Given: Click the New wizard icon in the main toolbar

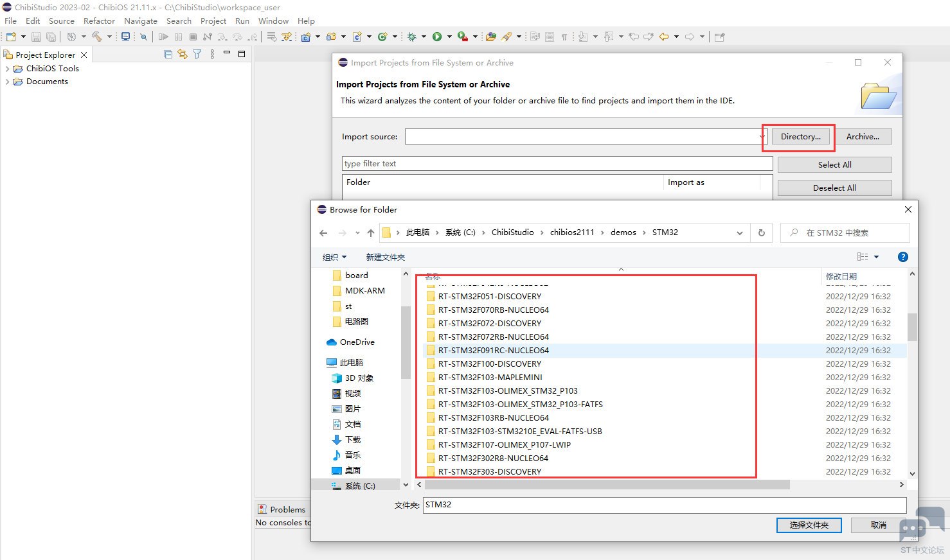Looking at the screenshot, I should [11, 37].
